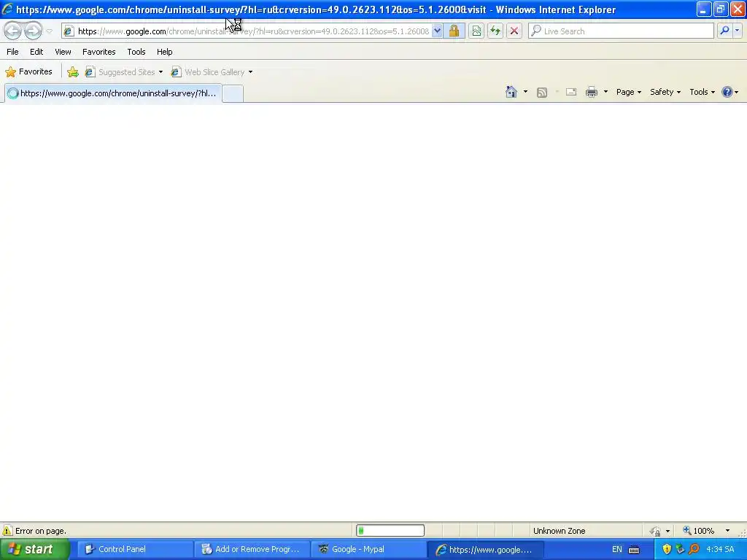Image resolution: width=747 pixels, height=560 pixels.
Task: Click the Windows start button
Action: point(34,550)
